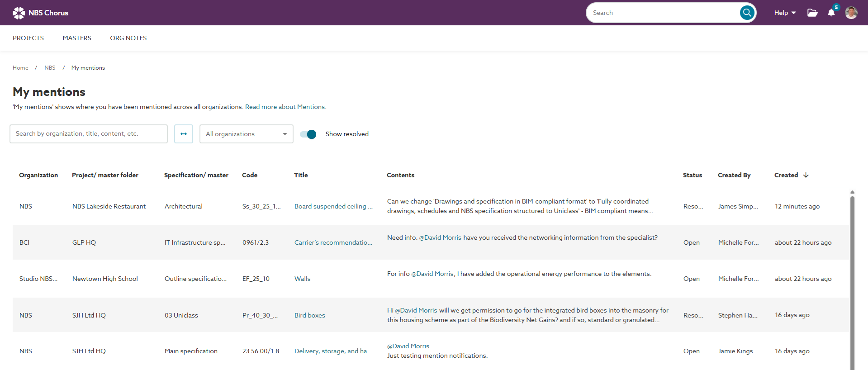The image size is (868, 370).
Task: Go to the PROJECTS tab
Action: click(x=28, y=38)
